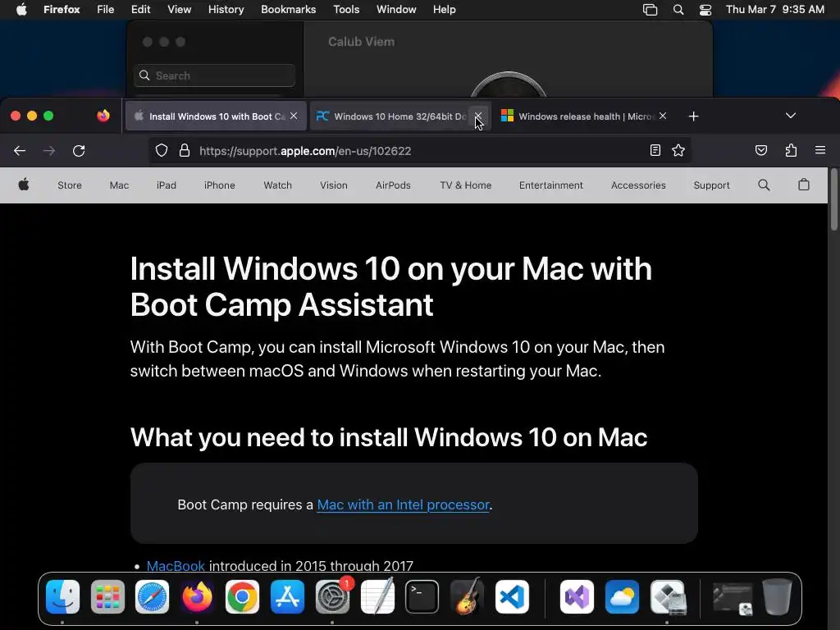Open the Vision nav link
The width and height of the screenshot is (840, 630).
(333, 185)
